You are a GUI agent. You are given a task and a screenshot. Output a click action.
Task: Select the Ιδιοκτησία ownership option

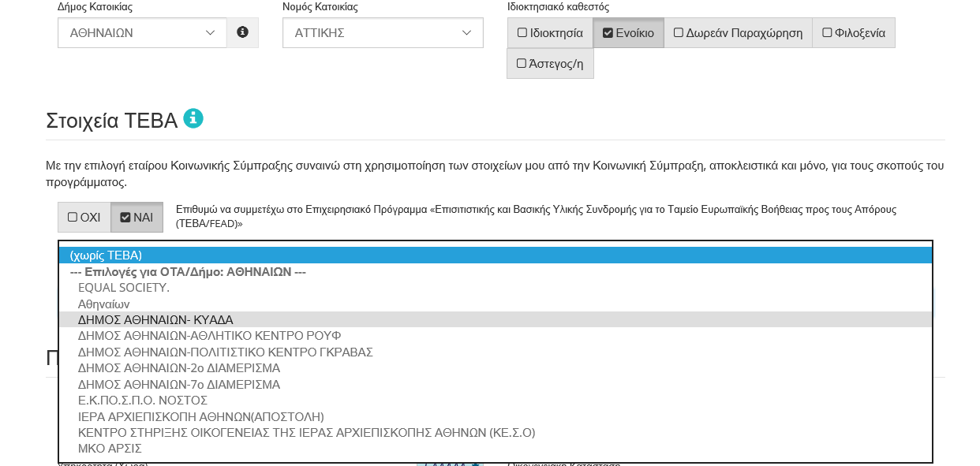[550, 33]
